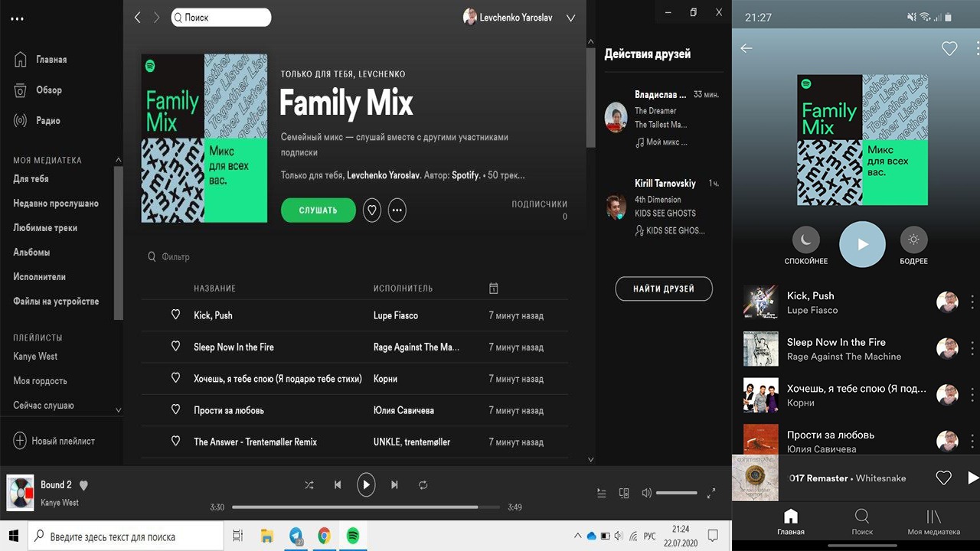
Task: Like the track Kick, Push in desktop list
Action: click(x=175, y=315)
